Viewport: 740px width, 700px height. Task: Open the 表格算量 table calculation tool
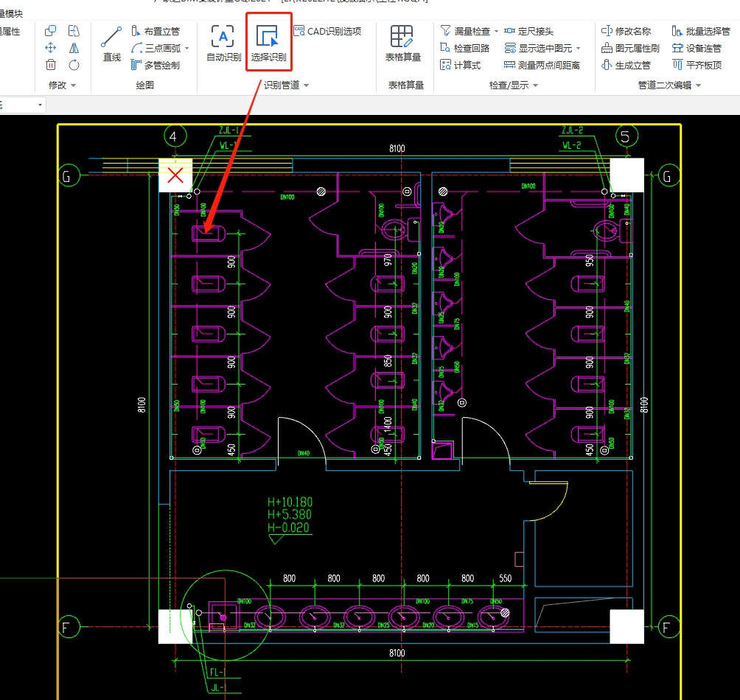[402, 43]
